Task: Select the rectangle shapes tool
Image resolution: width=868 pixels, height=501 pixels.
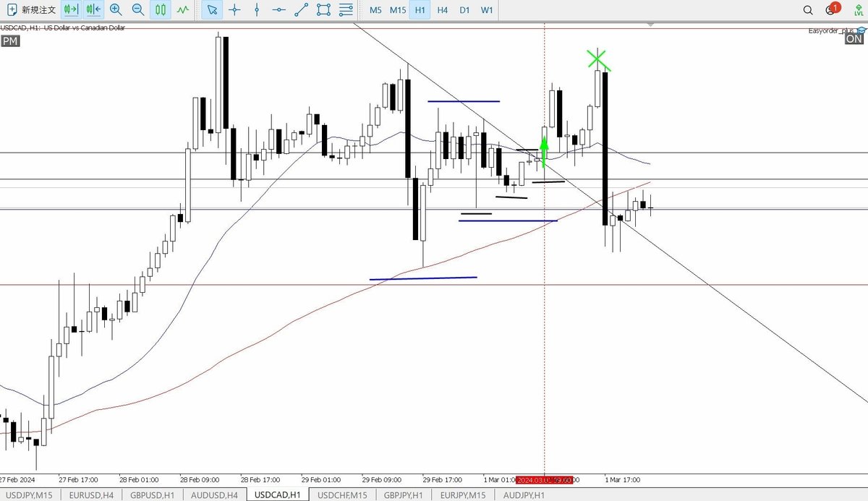Action: 324,10
